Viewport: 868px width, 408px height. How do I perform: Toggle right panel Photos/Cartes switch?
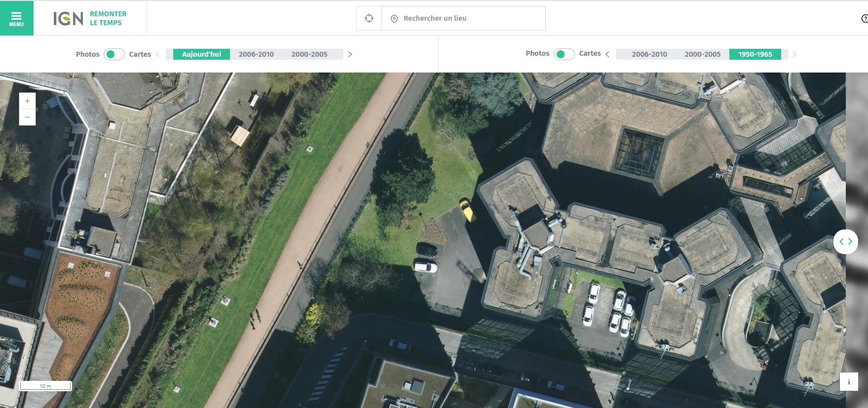564,54
